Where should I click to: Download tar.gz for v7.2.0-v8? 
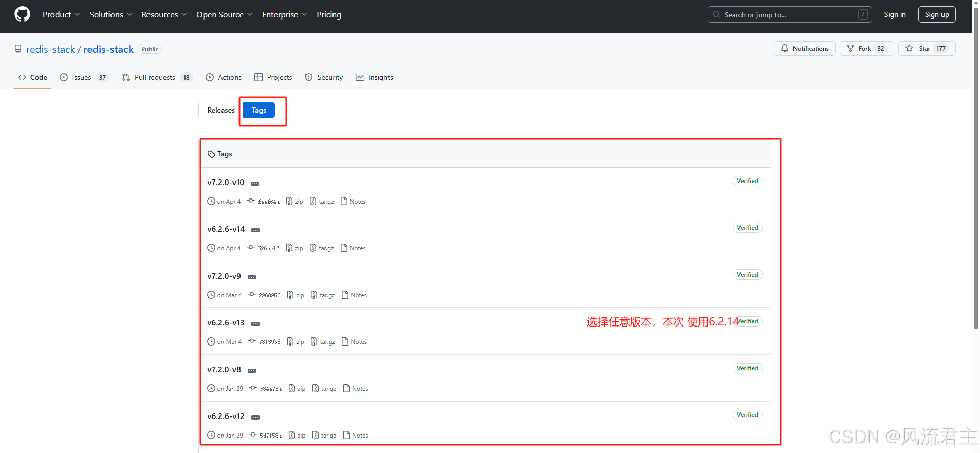[x=324, y=389]
